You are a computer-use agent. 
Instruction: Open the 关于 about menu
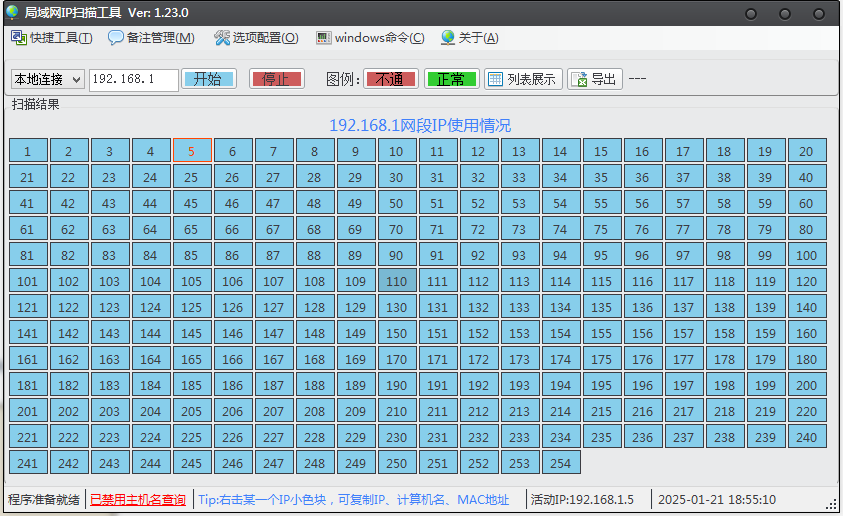point(469,38)
